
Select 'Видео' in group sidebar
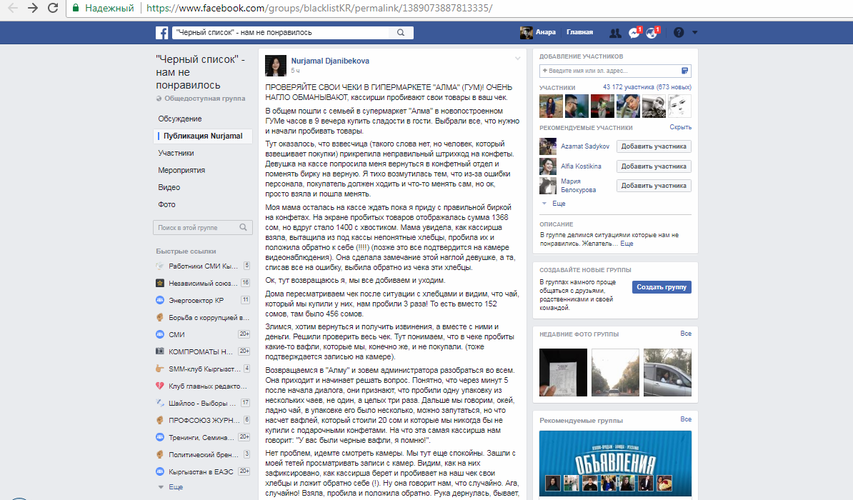(168, 187)
